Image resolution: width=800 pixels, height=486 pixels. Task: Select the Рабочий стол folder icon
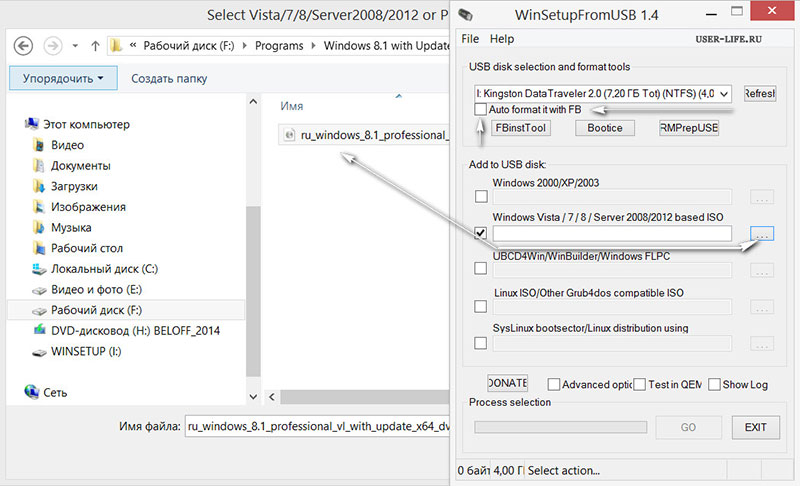click(39, 248)
